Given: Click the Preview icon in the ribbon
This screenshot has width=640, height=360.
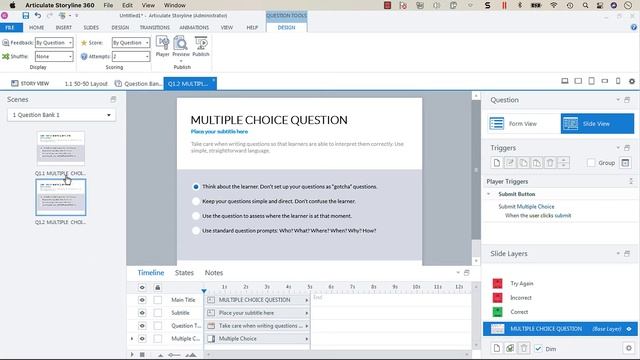Looking at the screenshot, I should coord(180,43).
